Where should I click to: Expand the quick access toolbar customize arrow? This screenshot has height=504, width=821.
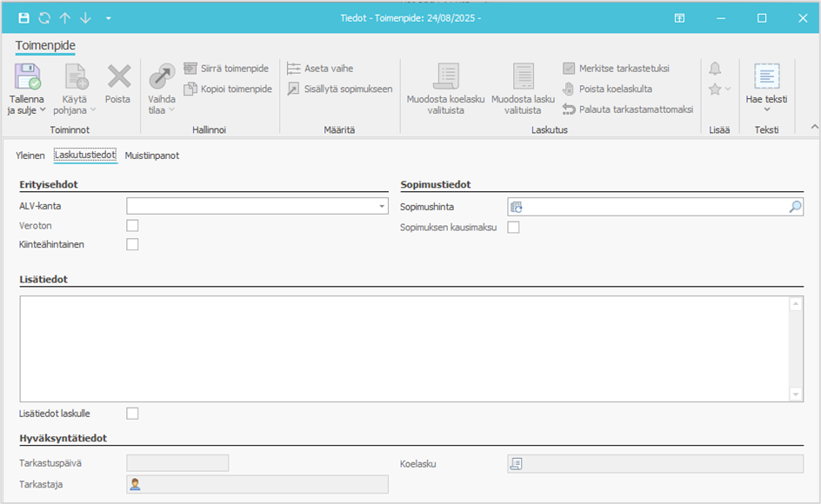(x=108, y=18)
